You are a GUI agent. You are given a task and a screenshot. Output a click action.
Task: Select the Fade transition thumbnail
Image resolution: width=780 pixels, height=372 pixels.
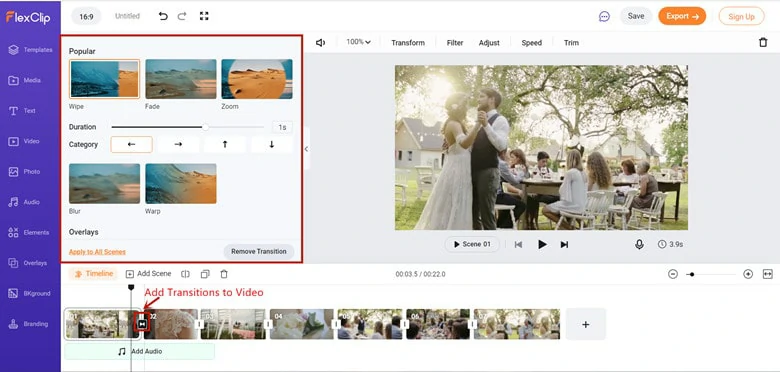tap(181, 79)
